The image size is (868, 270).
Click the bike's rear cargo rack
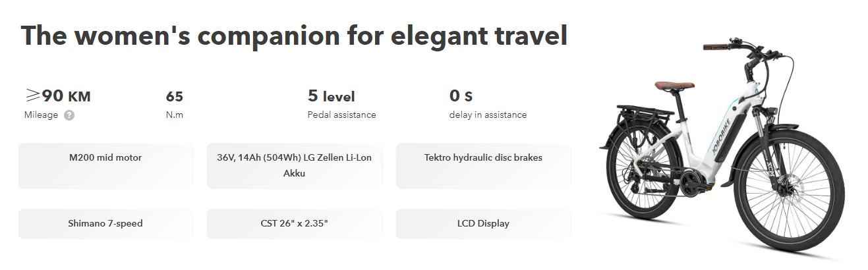tap(643, 112)
